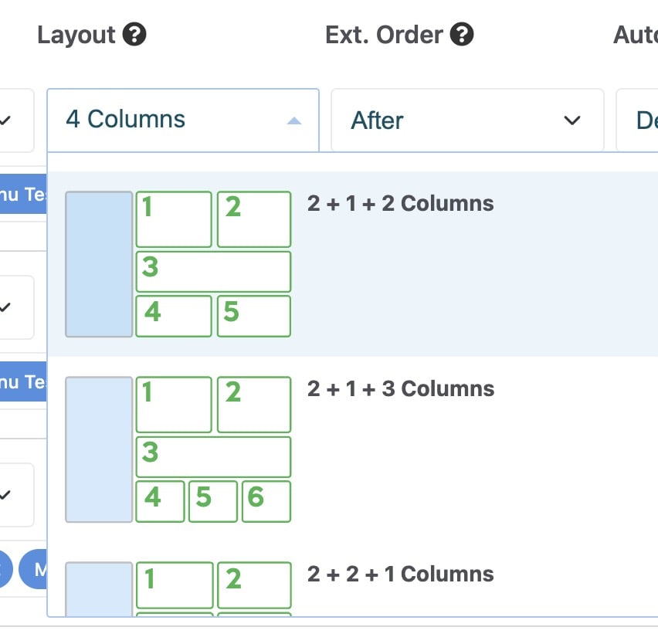Click the 2+2+1 layout preview thumbnail
The width and height of the screenshot is (658, 644).
click(x=178, y=590)
